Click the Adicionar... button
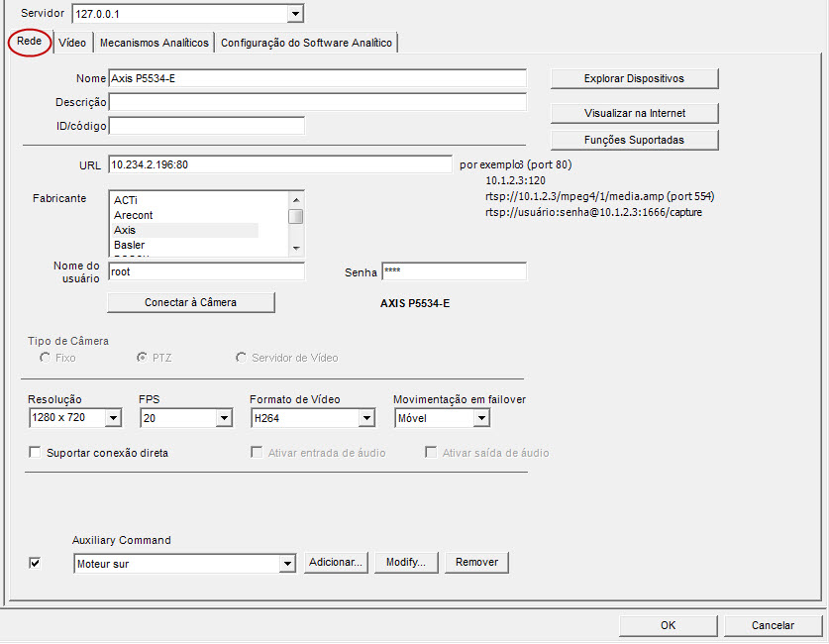Screen dimensions: 829x644 coord(336,563)
